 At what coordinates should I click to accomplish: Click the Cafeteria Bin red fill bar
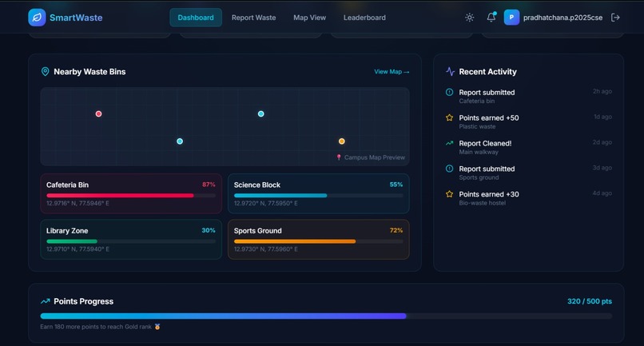tap(120, 196)
